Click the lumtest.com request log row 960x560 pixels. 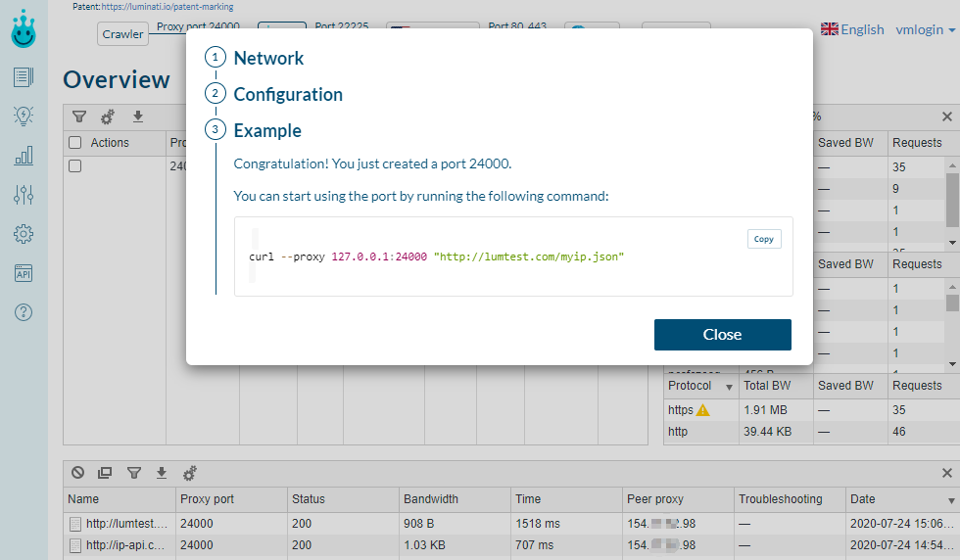(126, 524)
